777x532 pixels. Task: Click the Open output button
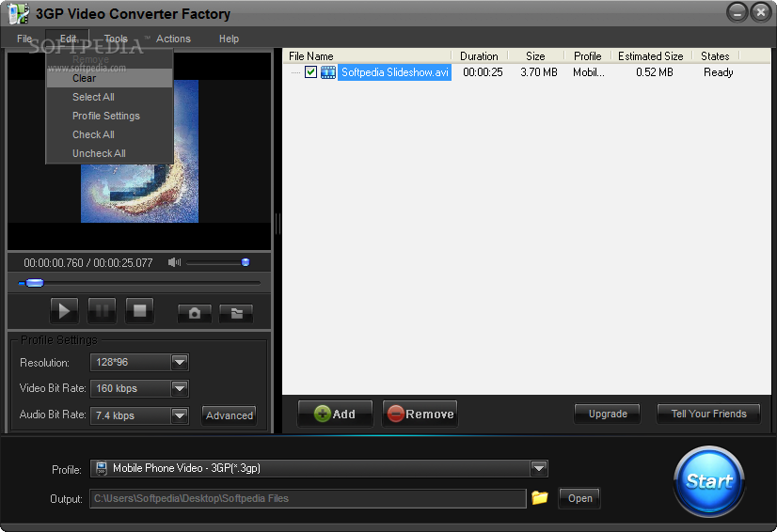click(579, 498)
